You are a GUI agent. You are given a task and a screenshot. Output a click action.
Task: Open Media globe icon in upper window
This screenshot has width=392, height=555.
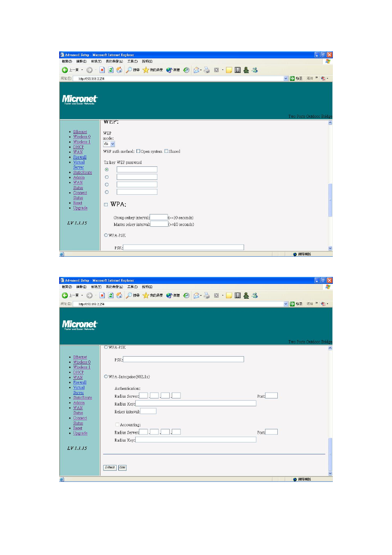169,70
